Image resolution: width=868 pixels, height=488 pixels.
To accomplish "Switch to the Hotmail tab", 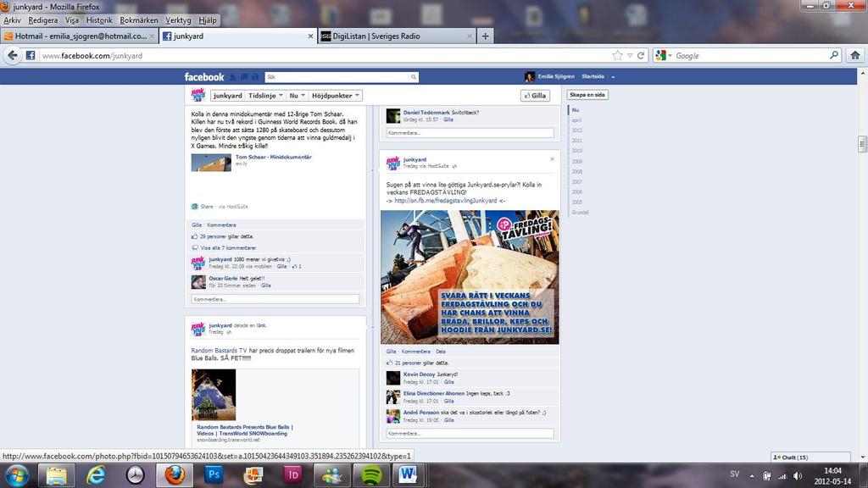I will tap(79, 36).
